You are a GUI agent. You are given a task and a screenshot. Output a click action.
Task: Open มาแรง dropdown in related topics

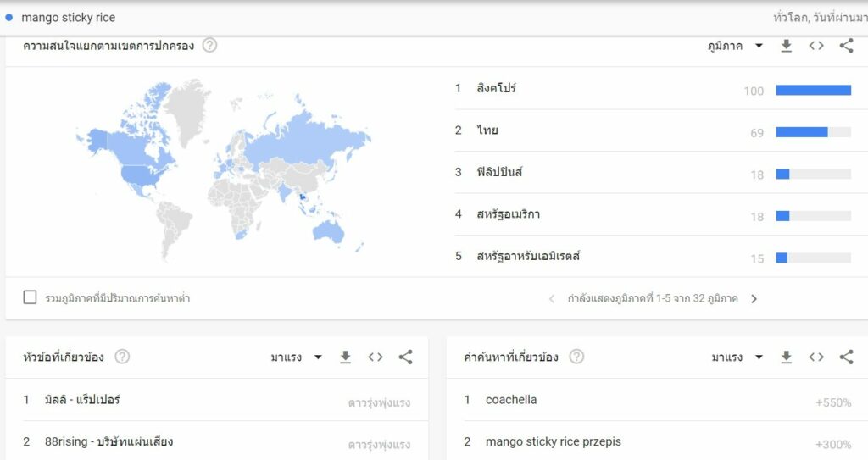coord(296,357)
